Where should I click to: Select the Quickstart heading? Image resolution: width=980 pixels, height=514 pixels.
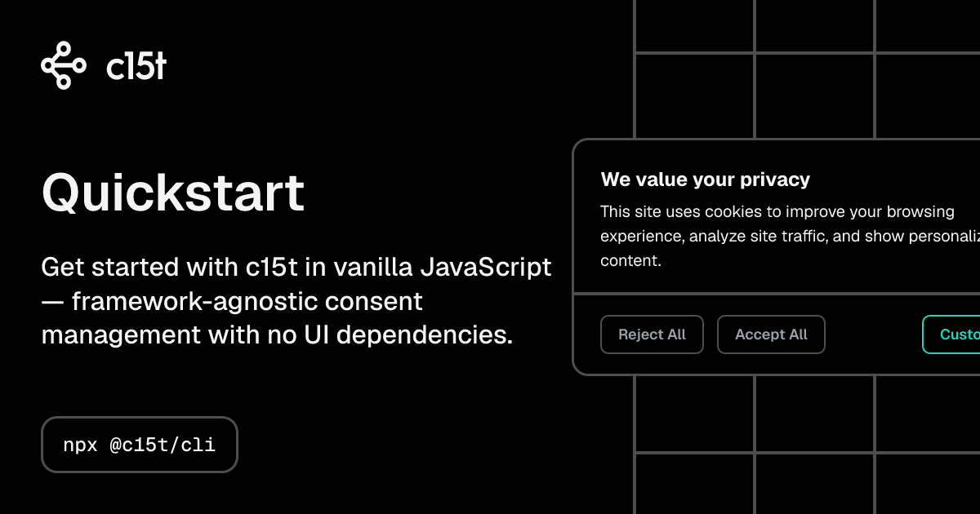[x=173, y=193]
